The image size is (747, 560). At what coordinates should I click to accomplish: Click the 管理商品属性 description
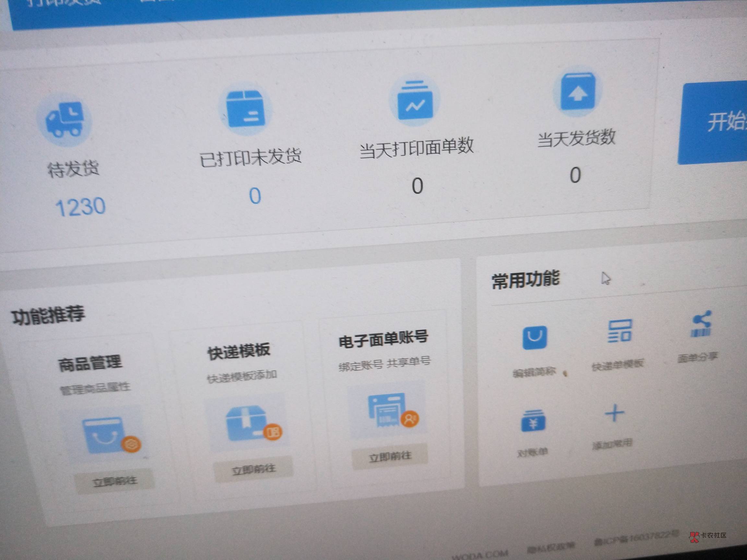coord(95,388)
